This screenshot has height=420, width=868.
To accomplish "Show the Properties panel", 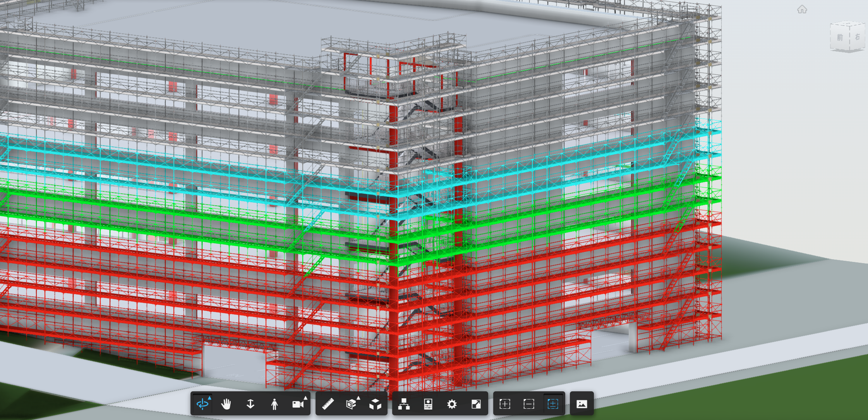I will click(428, 404).
